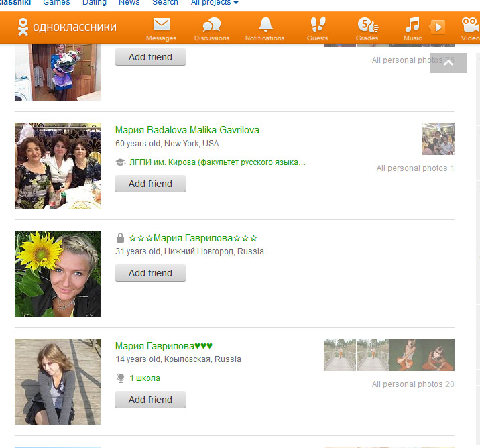
Task: Open the Games menu item
Action: pos(56,3)
